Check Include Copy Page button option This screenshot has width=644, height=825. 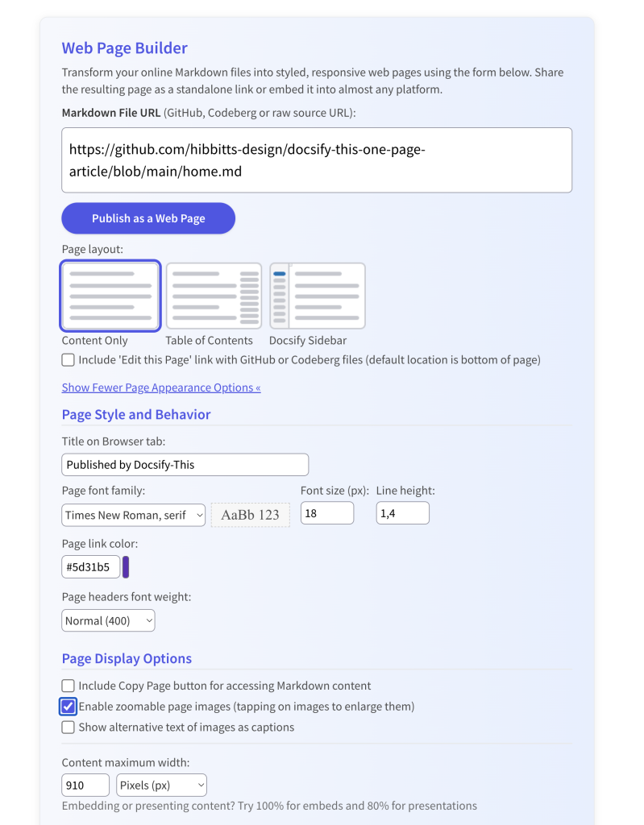69,686
